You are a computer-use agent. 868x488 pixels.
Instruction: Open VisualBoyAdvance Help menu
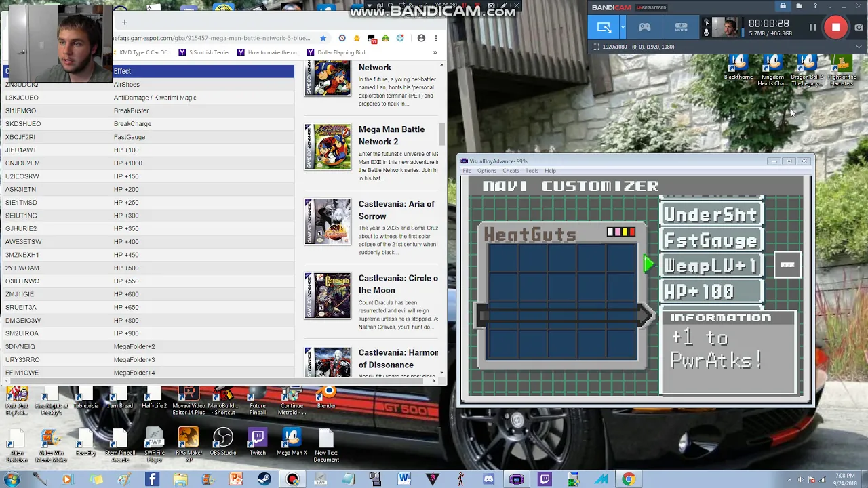(x=550, y=171)
